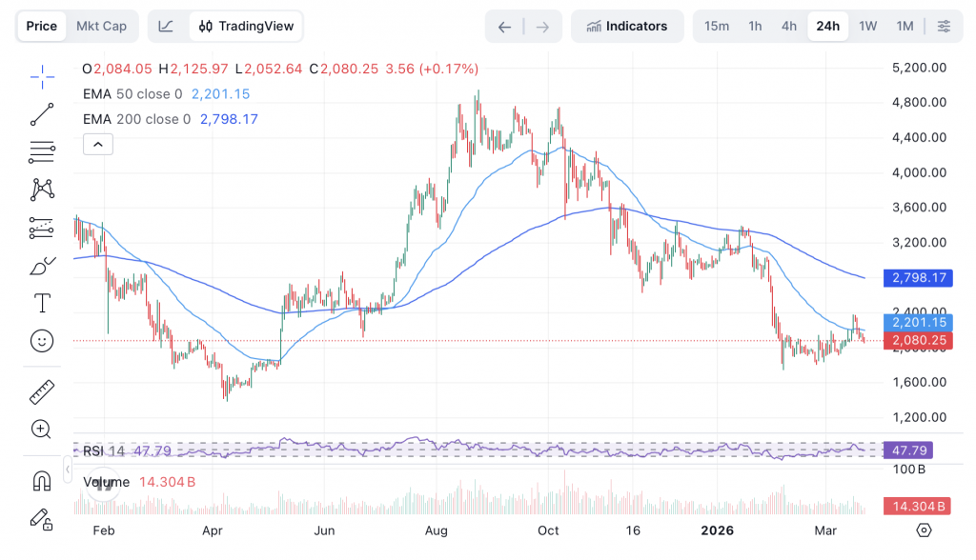Switch to the TradingView chart mode
This screenshot has height=560, width=976.
click(246, 26)
